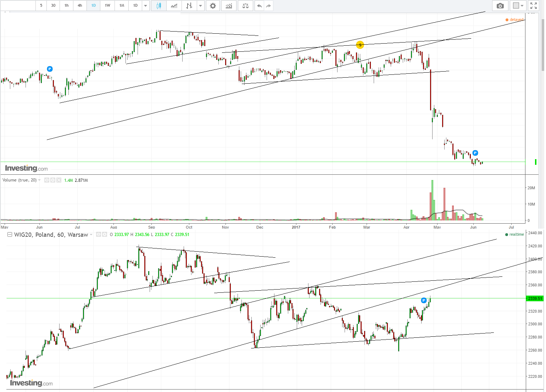Click the green realtime data status
Viewport: 546px width, 392px height.
click(514, 234)
